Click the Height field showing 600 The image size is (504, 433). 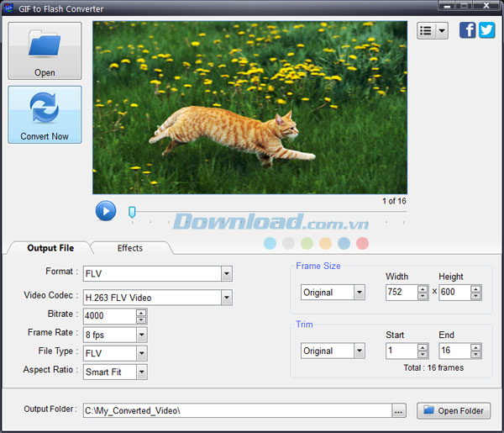[454, 293]
